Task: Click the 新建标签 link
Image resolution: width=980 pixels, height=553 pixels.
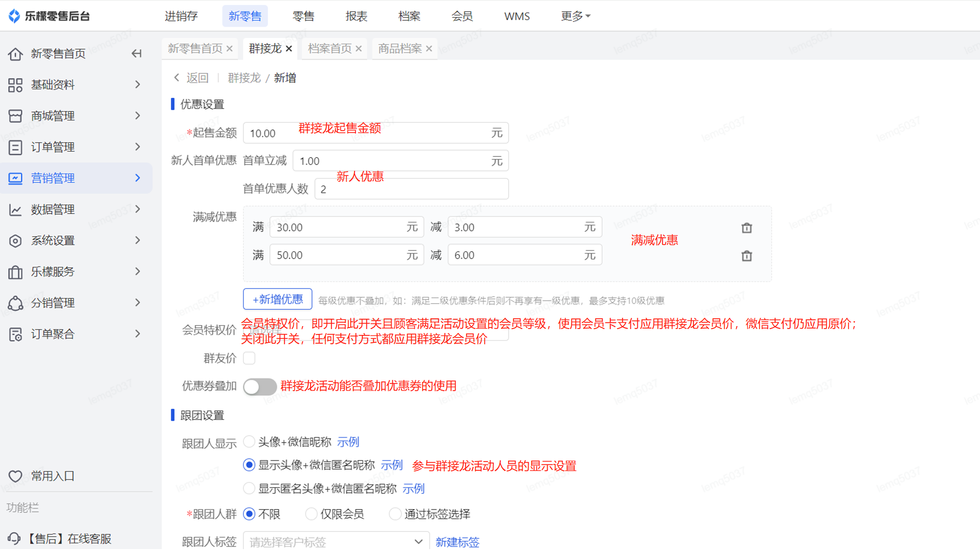Action: click(x=457, y=542)
